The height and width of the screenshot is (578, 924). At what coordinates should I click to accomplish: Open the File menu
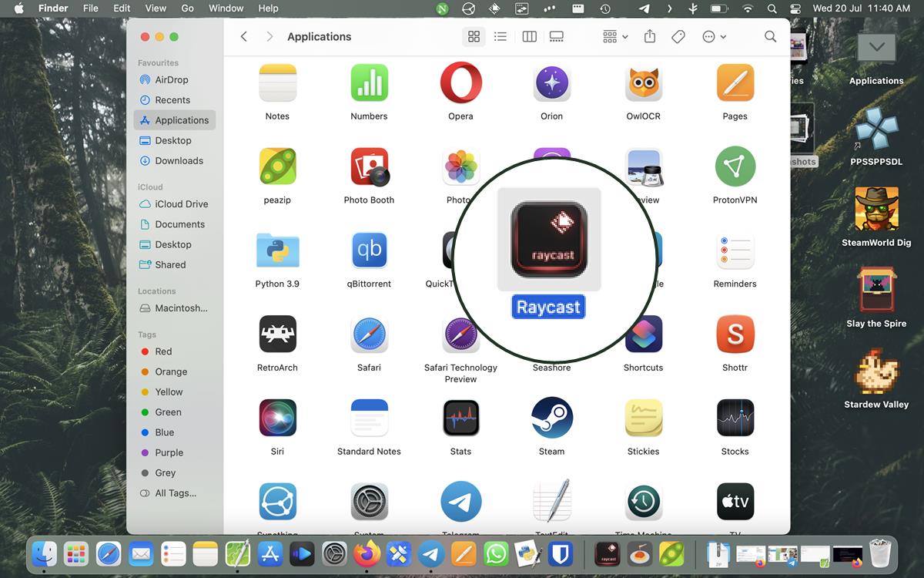[90, 8]
